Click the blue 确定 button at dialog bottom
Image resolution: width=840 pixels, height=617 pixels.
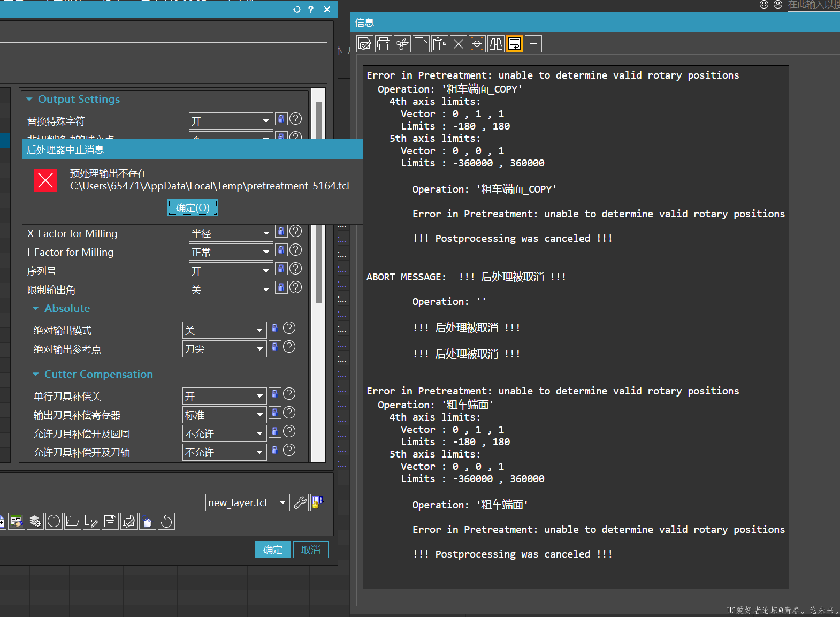point(273,550)
